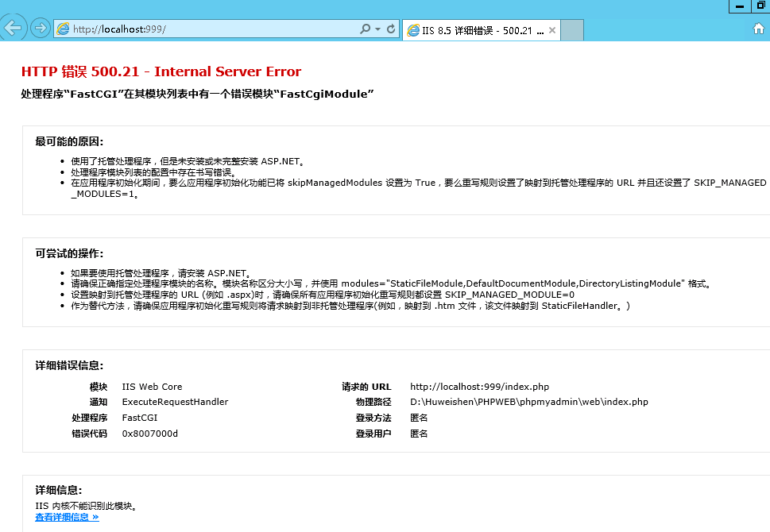Click the cause about 处理程序模块列表 typo
This screenshot has height=532, width=770.
tap(154, 172)
